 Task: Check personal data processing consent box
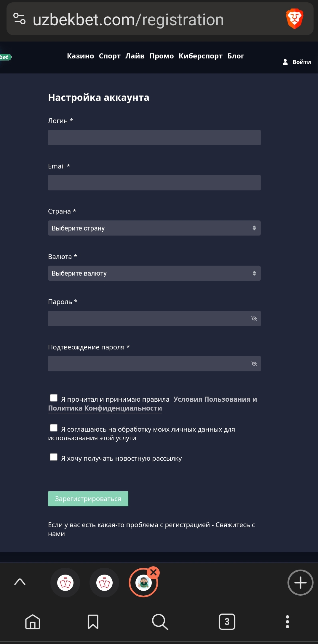point(54,428)
